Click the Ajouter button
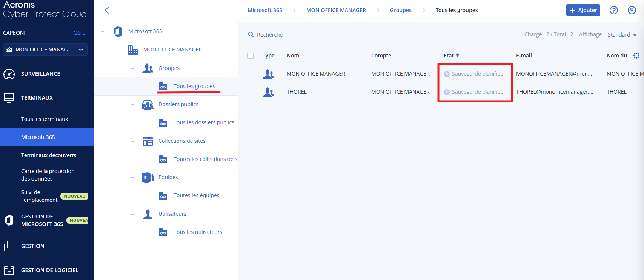The width and height of the screenshot is (644, 280). 583,10
